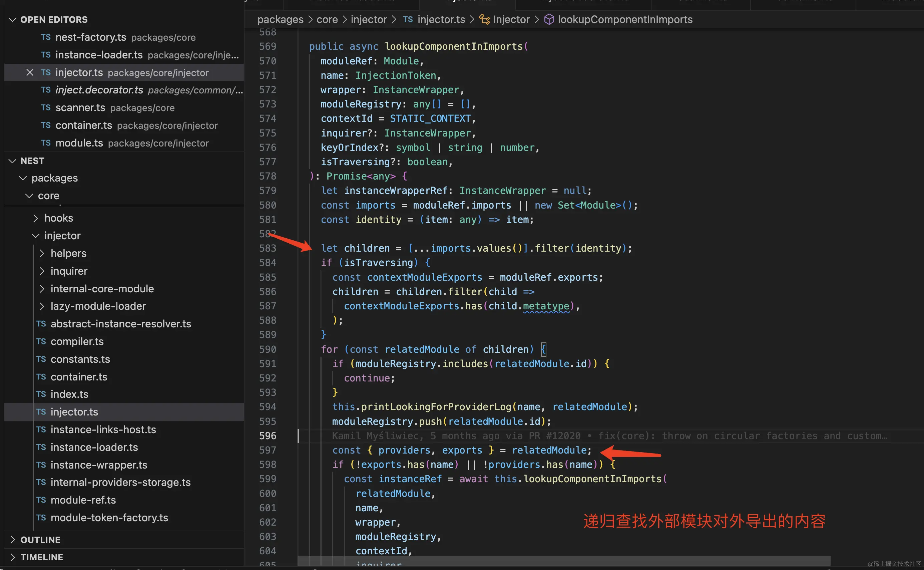This screenshot has width=924, height=570.
Task: Click TS file icon beside module-ref.ts
Action: point(41,500)
